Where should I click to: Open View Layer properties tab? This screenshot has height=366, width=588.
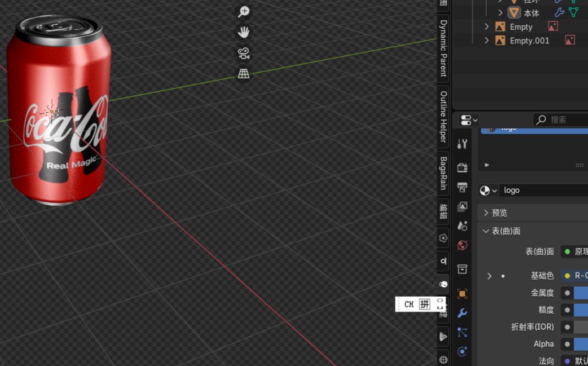pos(462,206)
